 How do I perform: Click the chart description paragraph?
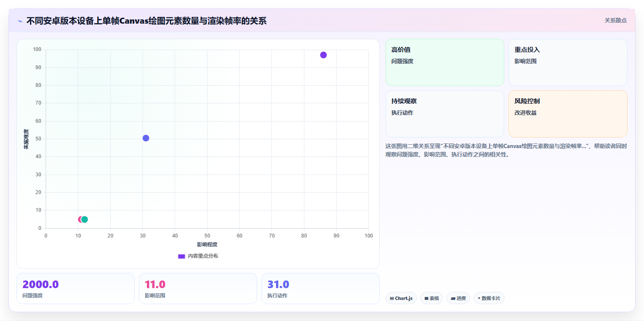(x=506, y=150)
